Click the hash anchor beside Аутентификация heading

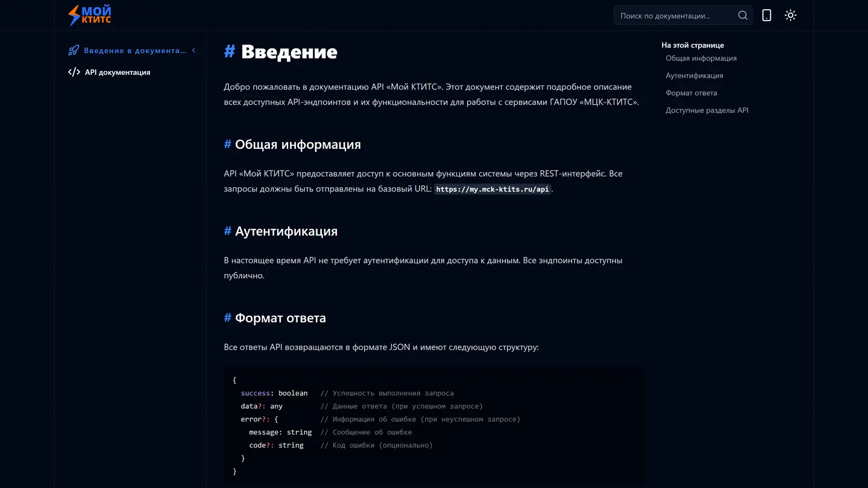[x=227, y=231]
